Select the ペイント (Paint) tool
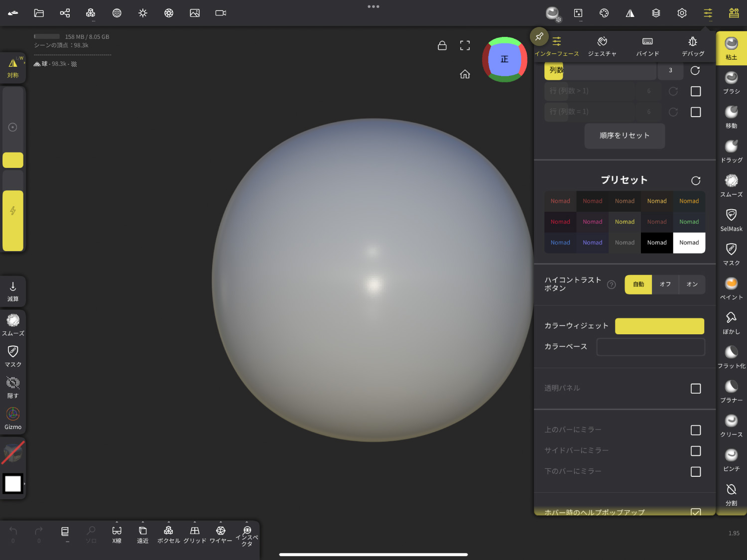 pyautogui.click(x=731, y=288)
